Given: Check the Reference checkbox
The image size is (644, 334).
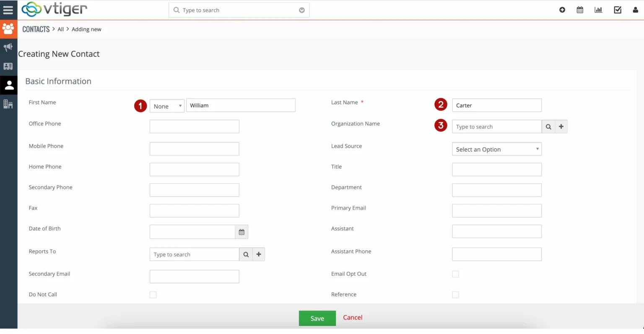Looking at the screenshot, I should [455, 295].
